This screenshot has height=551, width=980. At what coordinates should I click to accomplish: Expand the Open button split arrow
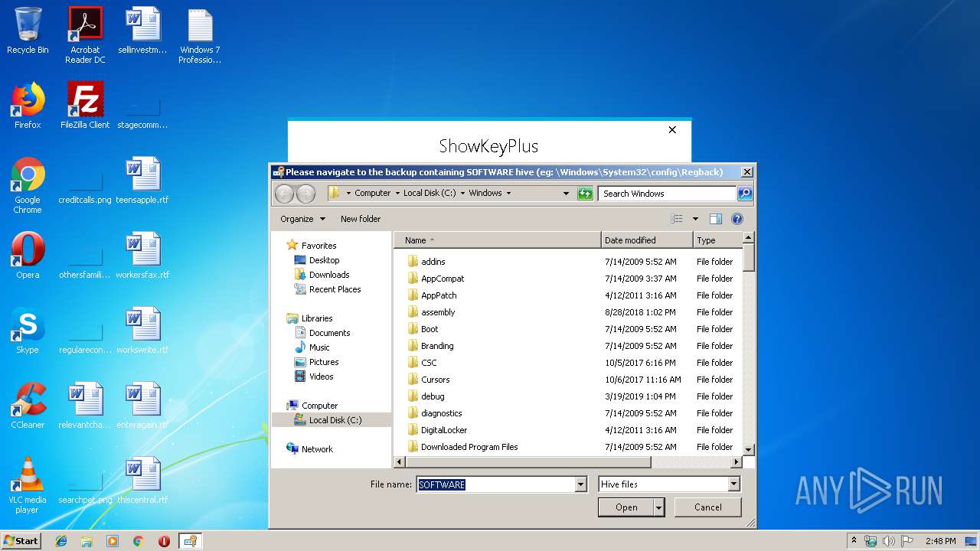[x=658, y=507]
